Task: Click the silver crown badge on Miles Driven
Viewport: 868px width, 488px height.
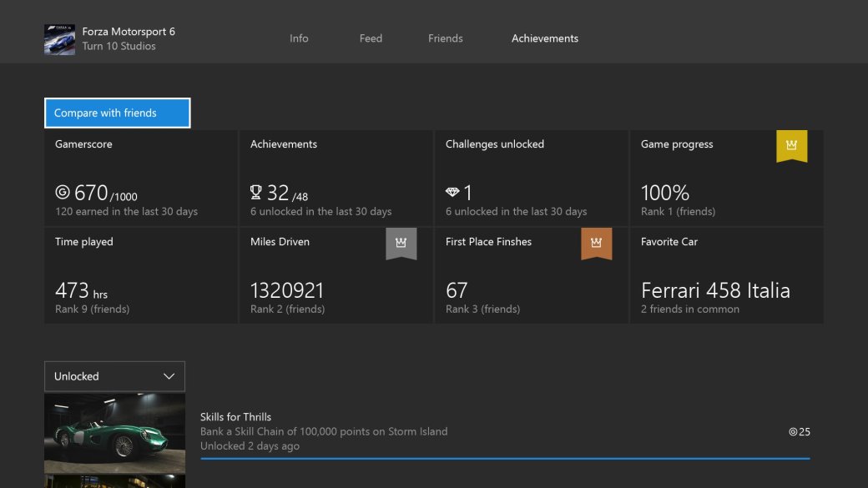Action: tap(401, 244)
